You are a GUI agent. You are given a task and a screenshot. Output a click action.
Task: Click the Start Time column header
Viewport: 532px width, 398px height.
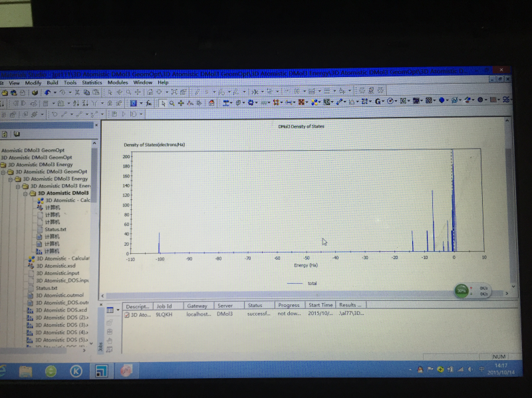[321, 305]
